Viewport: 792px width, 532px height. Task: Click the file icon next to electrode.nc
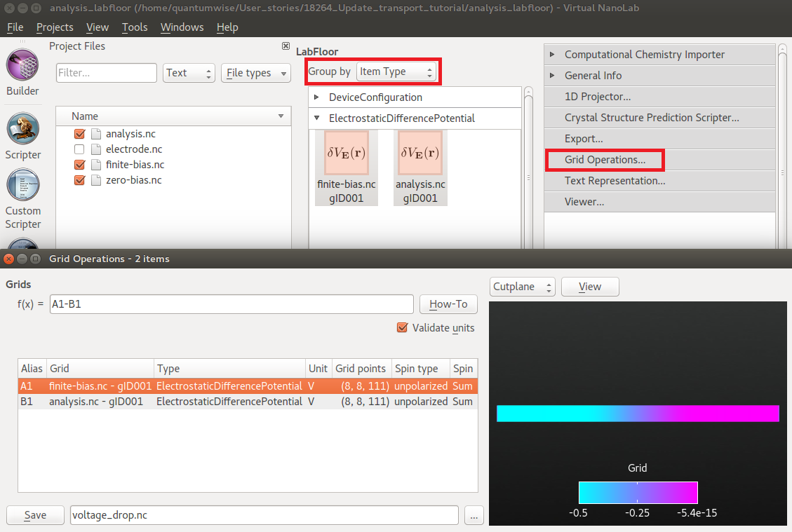click(x=96, y=149)
